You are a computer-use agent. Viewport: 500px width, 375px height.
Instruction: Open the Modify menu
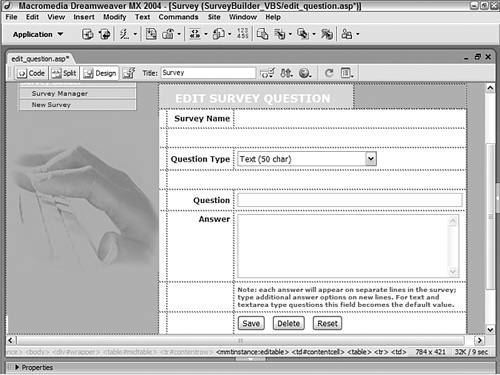pos(115,17)
